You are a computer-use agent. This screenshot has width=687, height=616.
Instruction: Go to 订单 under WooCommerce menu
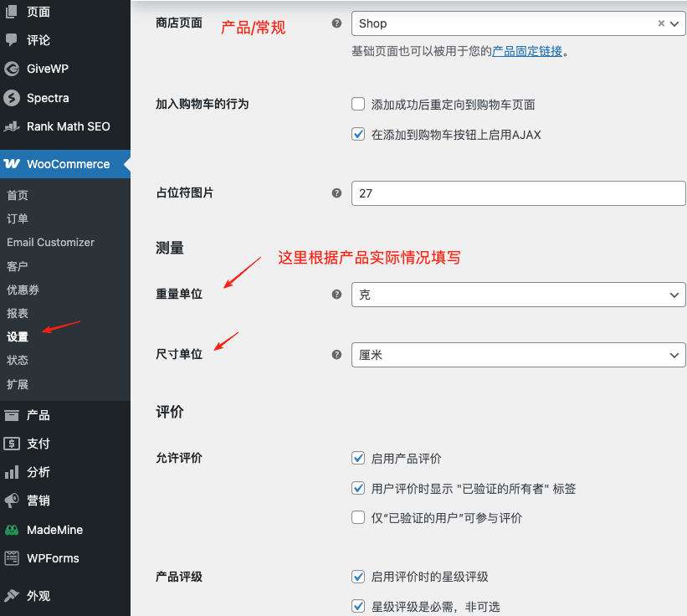[18, 218]
